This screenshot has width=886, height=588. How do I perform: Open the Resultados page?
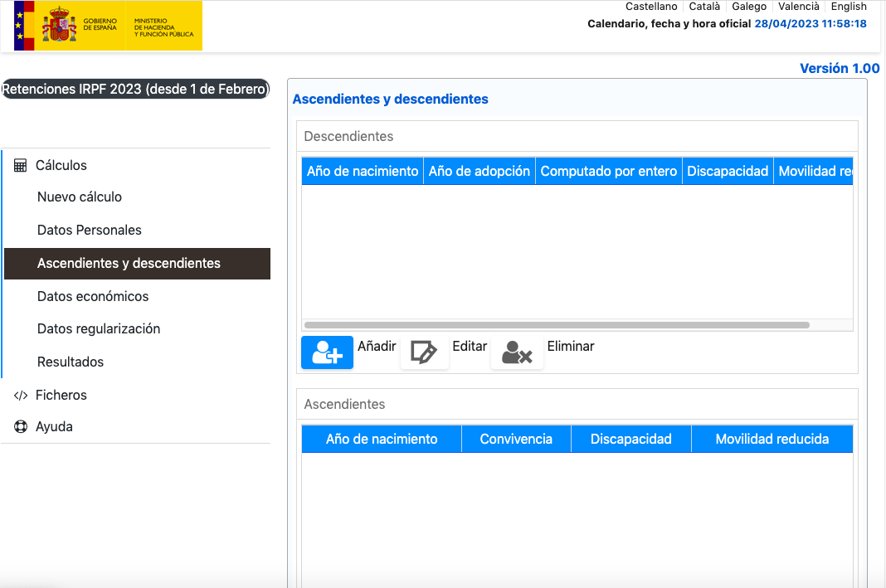click(71, 362)
